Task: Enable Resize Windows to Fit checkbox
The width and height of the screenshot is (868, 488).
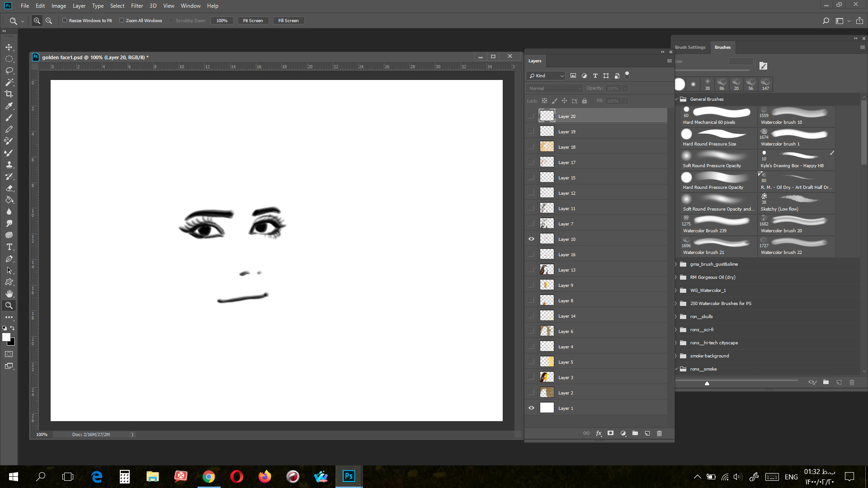Action: (x=65, y=20)
